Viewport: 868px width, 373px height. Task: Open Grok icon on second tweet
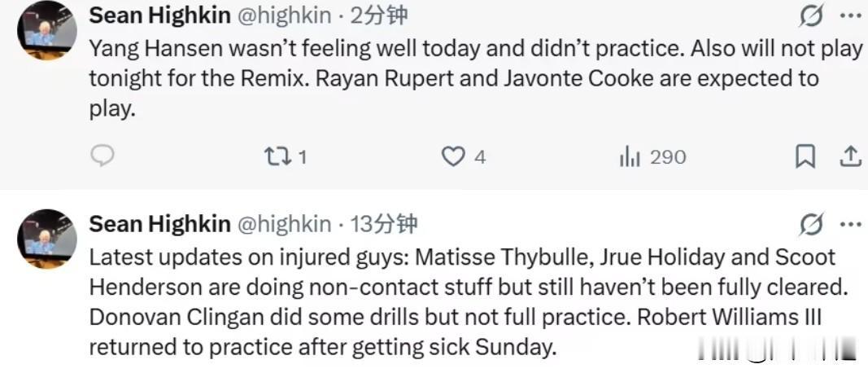tap(811, 224)
